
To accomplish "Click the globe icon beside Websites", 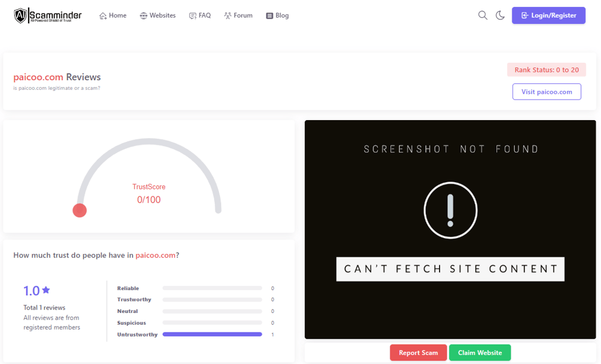I will coord(143,16).
